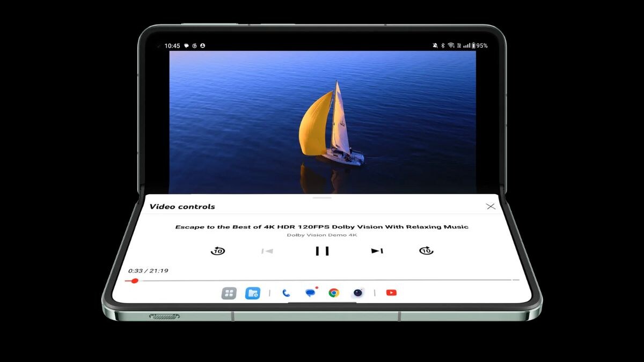Image resolution: width=644 pixels, height=362 pixels.
Task: Open the recent files folder app
Action: click(252, 293)
